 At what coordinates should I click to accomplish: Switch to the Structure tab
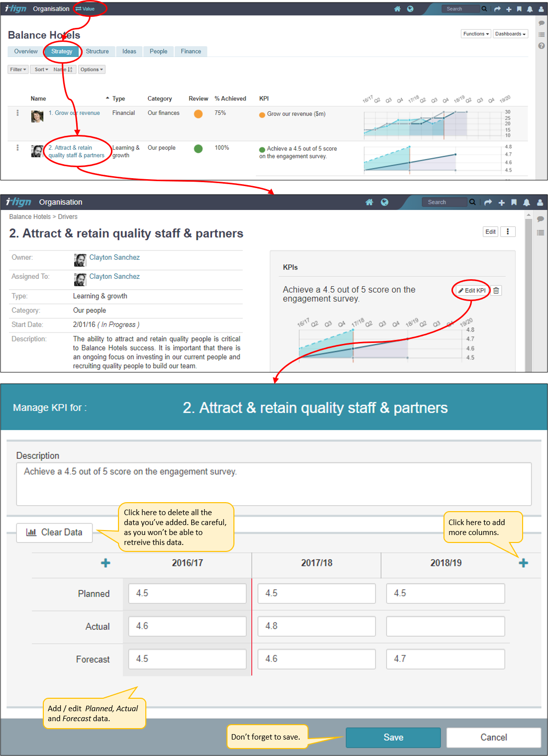97,51
